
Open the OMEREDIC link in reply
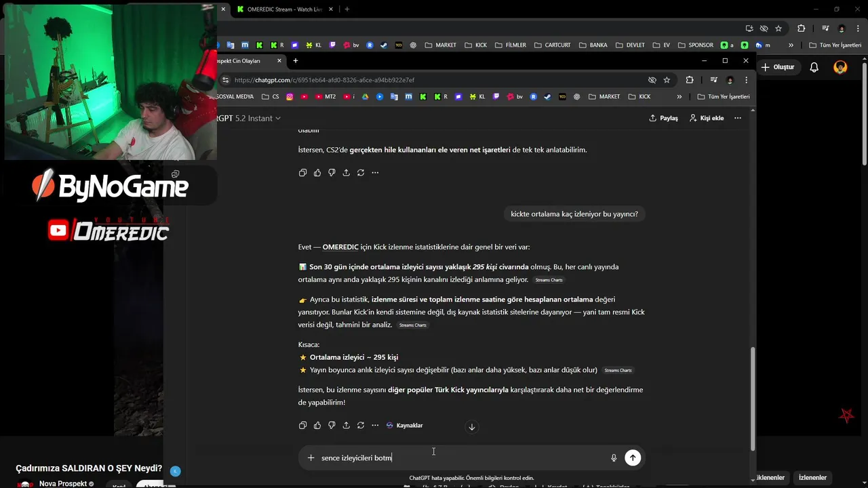click(340, 247)
